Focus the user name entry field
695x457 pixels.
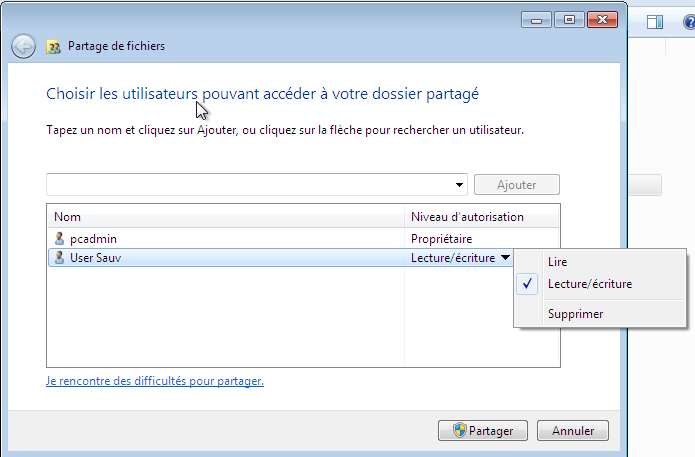(250, 184)
